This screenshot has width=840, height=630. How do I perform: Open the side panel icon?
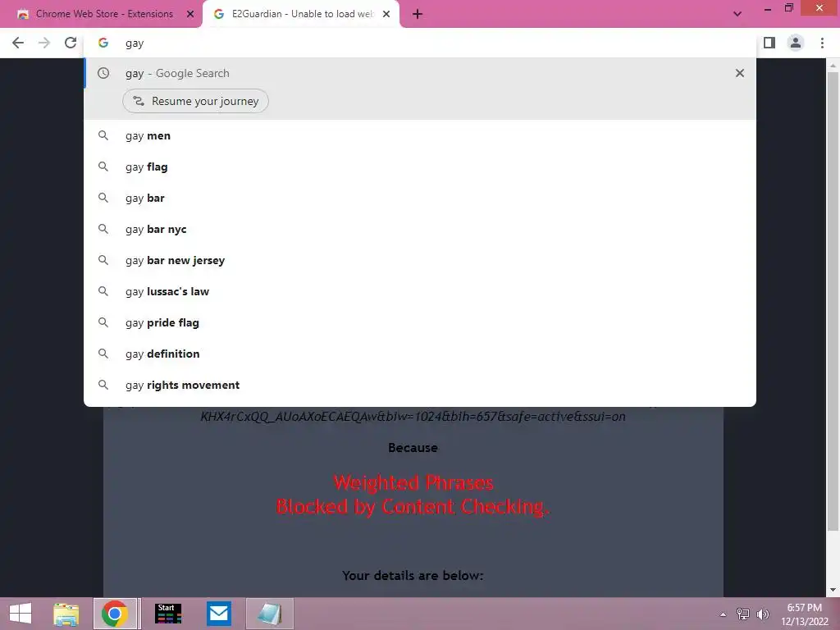[x=769, y=43]
